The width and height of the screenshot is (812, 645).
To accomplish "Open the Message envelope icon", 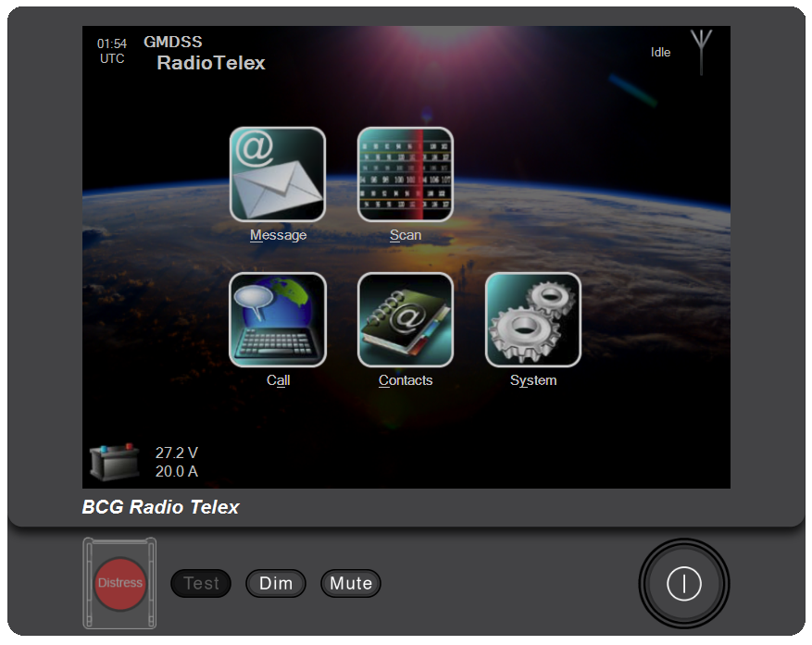I will (278, 174).
